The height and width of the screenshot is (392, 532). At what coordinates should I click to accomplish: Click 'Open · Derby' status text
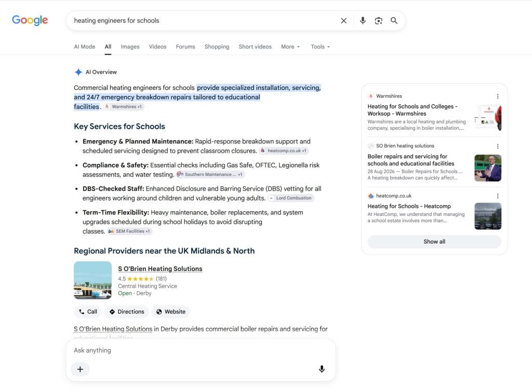click(x=135, y=293)
